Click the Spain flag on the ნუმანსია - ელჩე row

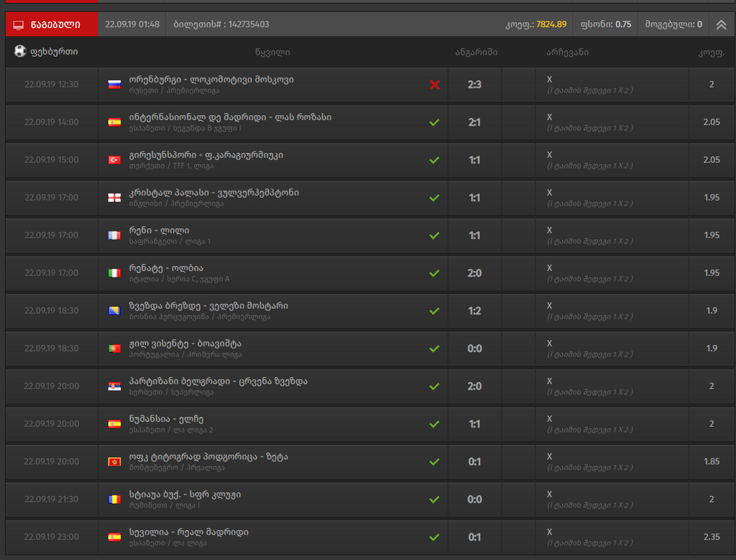pyautogui.click(x=114, y=424)
